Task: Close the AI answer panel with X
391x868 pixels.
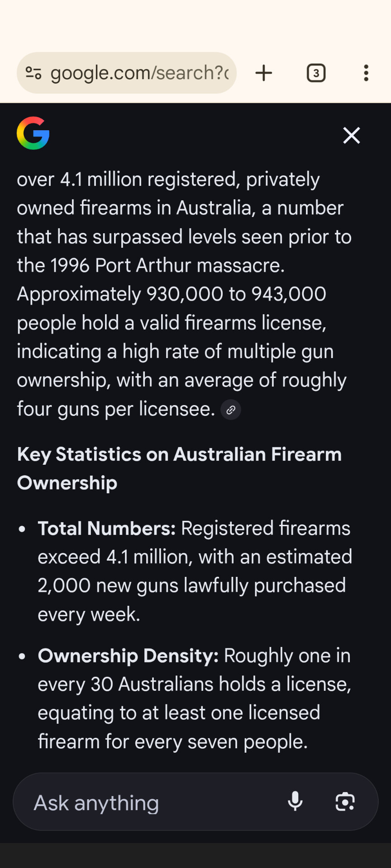Action: 351,135
